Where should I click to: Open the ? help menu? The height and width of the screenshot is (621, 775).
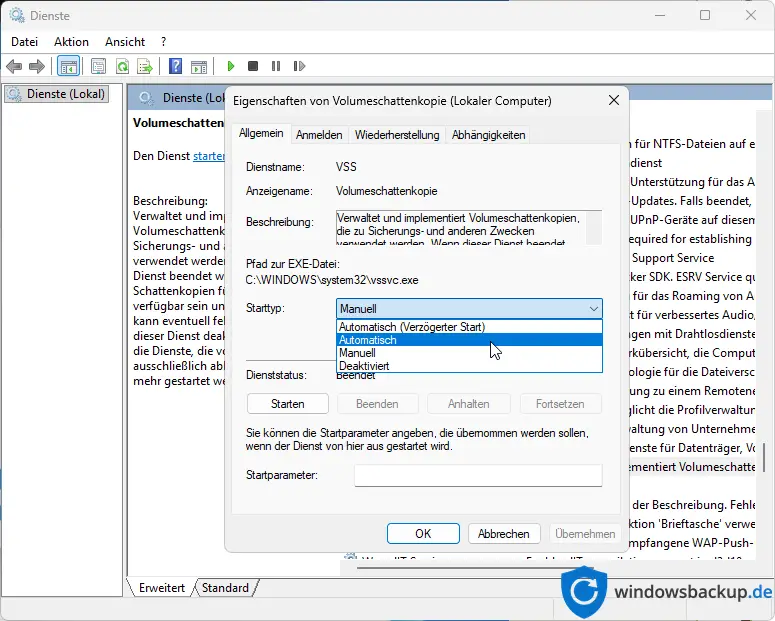point(164,42)
